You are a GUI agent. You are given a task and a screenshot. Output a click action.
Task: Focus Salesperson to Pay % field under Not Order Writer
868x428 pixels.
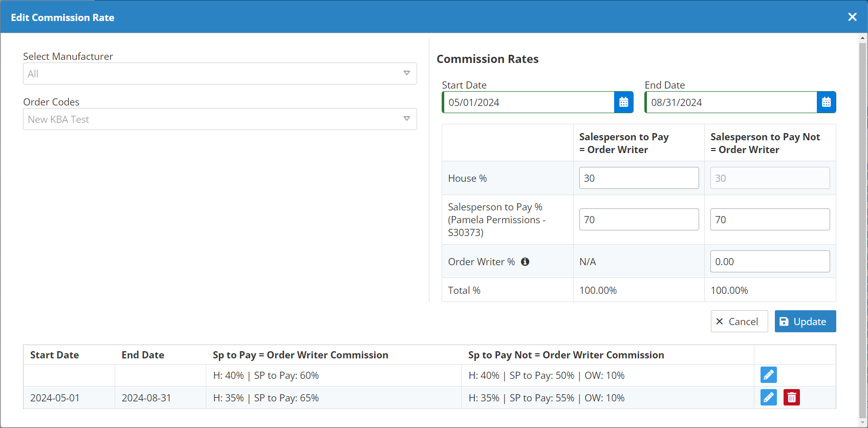pyautogui.click(x=770, y=220)
